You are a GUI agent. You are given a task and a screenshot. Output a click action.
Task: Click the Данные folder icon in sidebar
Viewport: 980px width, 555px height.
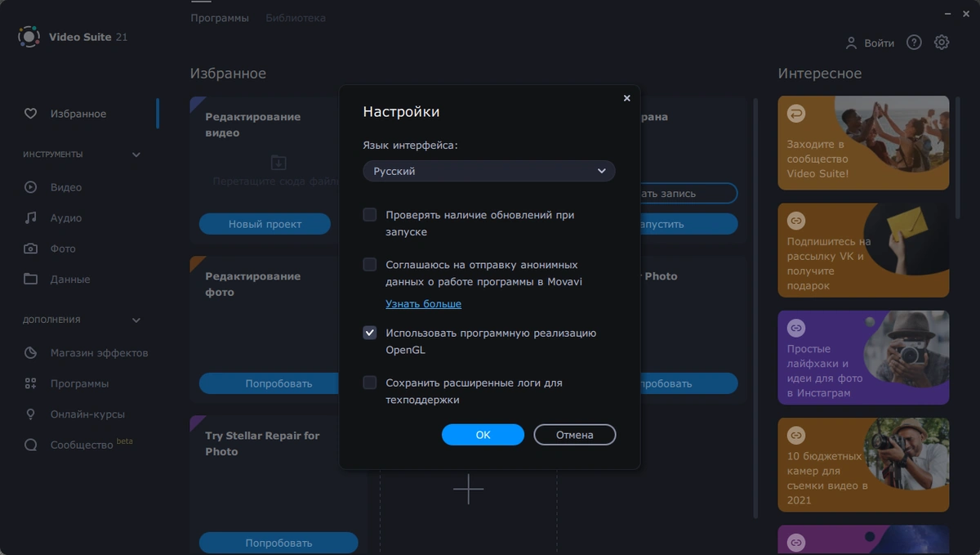(30, 279)
